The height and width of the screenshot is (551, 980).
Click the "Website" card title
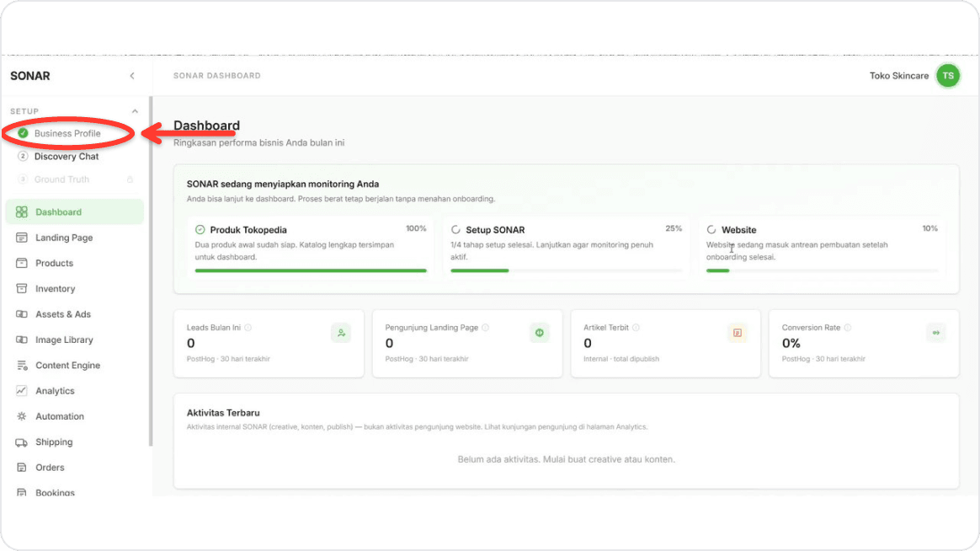(738, 230)
